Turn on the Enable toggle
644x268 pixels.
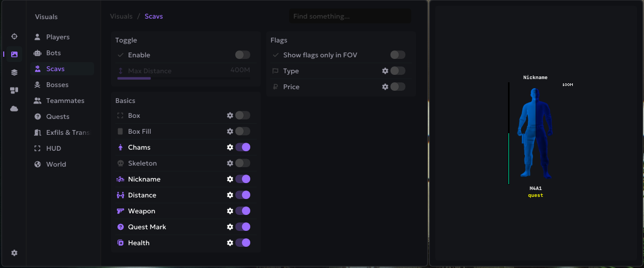point(242,55)
